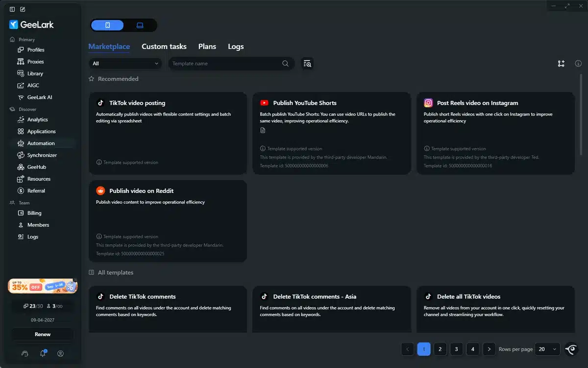Open Logs in the sidebar
Image resolution: width=588 pixels, height=368 pixels.
coord(32,237)
